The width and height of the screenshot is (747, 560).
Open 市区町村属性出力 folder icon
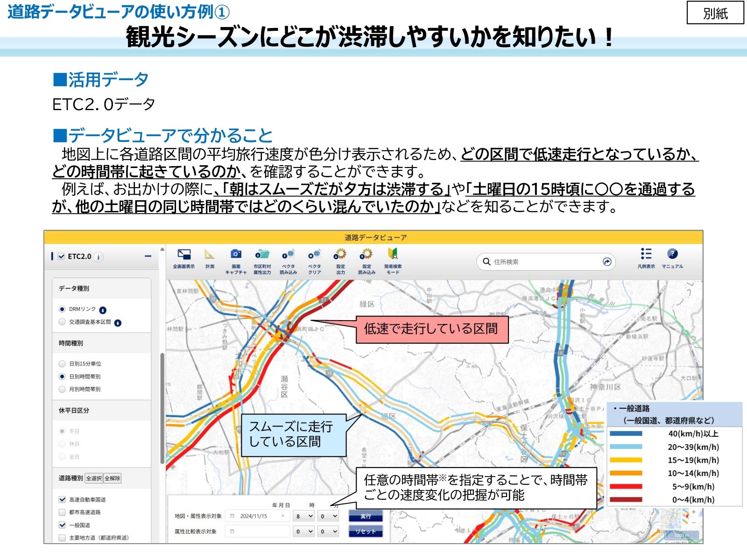click(x=262, y=254)
